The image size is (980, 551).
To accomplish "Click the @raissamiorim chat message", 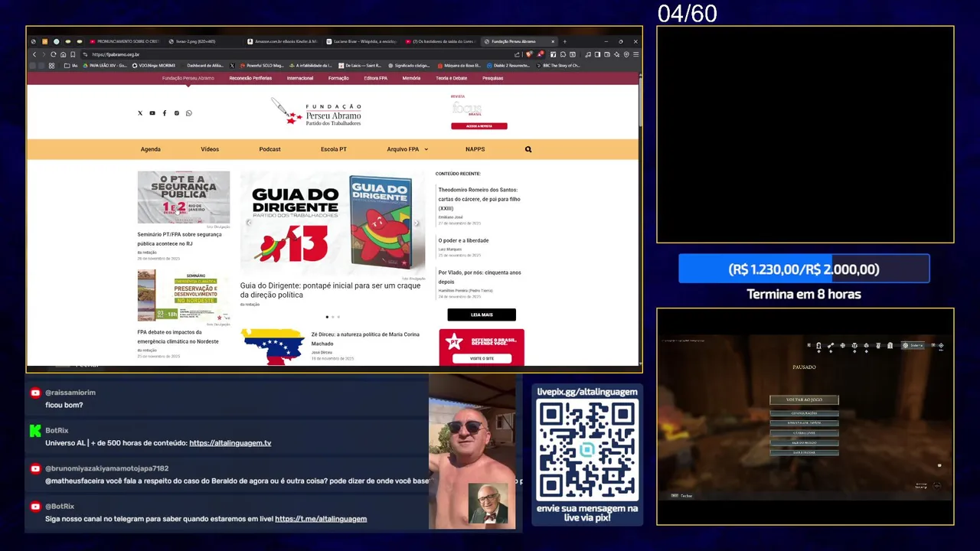I will 226,399.
